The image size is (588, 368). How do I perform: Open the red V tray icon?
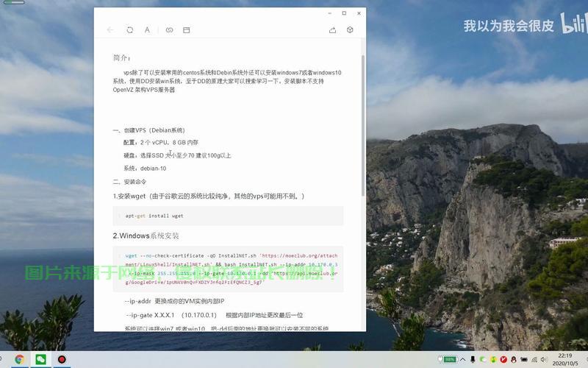coord(503,359)
